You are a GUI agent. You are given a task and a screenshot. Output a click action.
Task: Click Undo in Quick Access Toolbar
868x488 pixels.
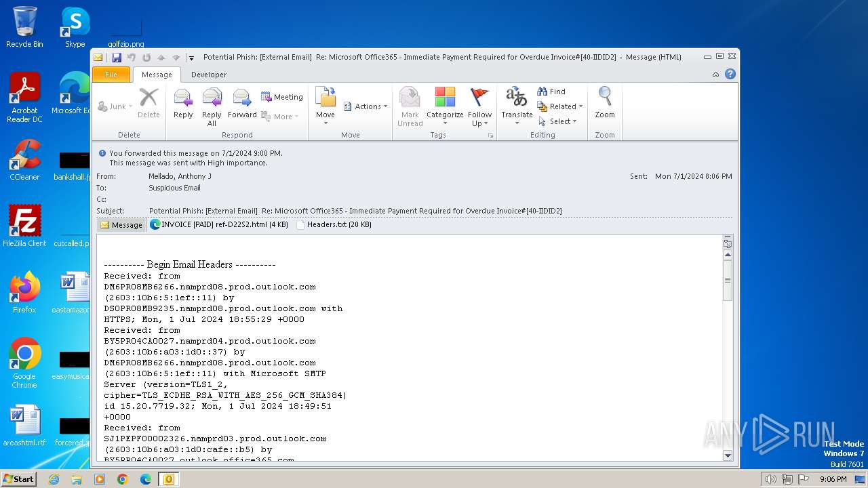pyautogui.click(x=132, y=58)
